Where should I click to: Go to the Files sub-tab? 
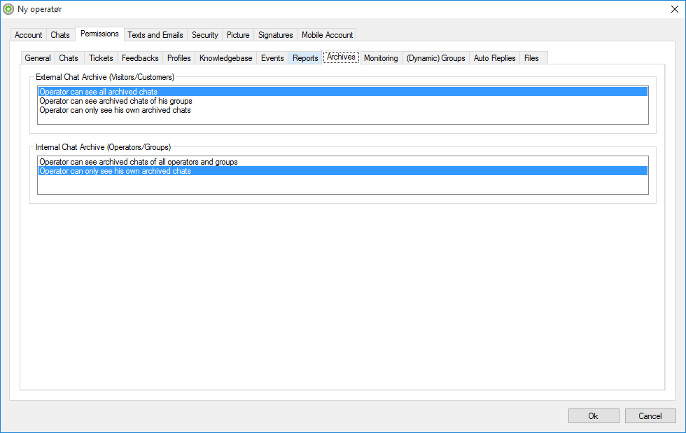532,58
